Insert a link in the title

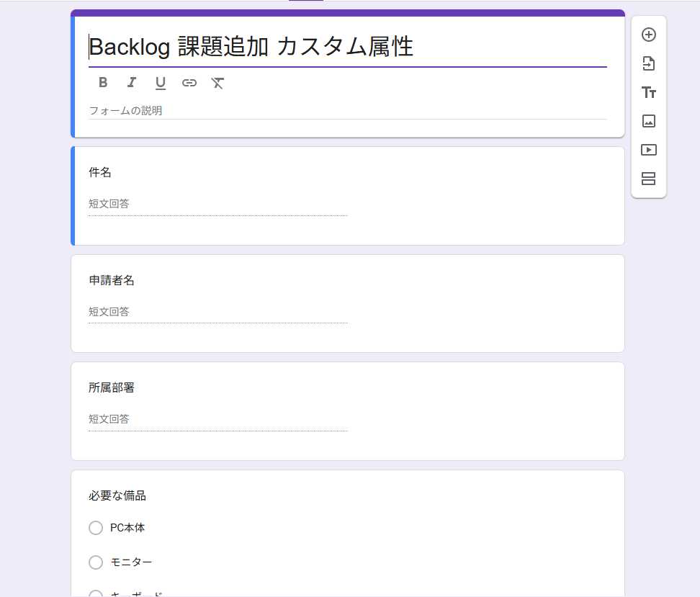pos(189,83)
